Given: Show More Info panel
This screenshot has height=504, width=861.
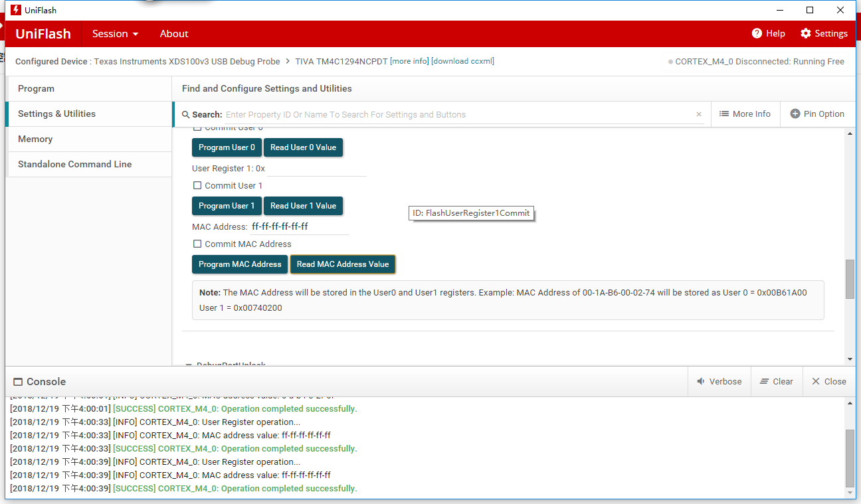Looking at the screenshot, I should (x=745, y=114).
